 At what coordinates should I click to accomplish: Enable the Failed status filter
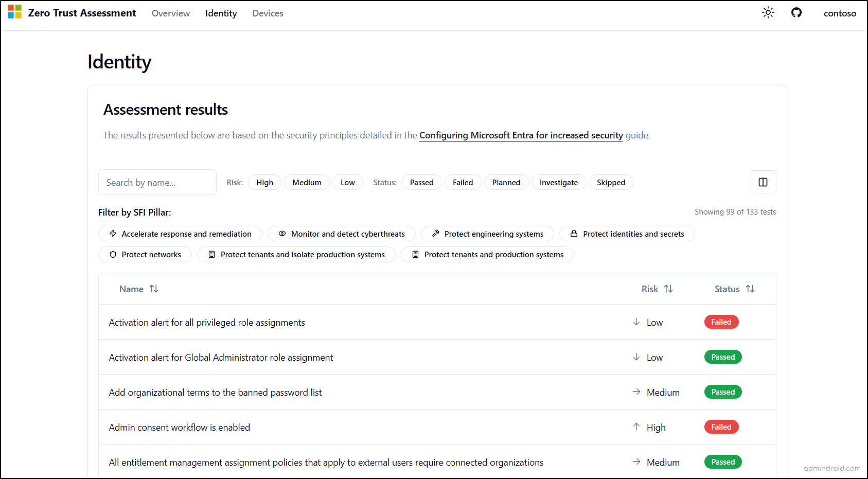coord(463,182)
